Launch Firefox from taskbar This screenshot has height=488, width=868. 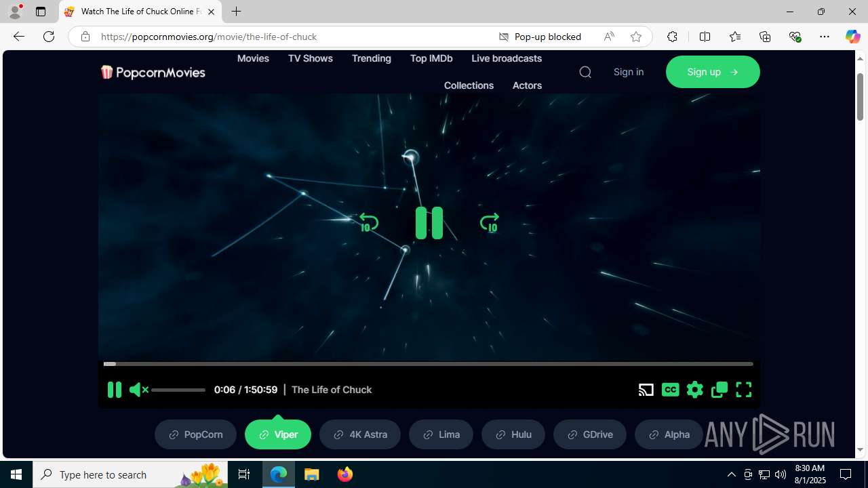click(345, 474)
